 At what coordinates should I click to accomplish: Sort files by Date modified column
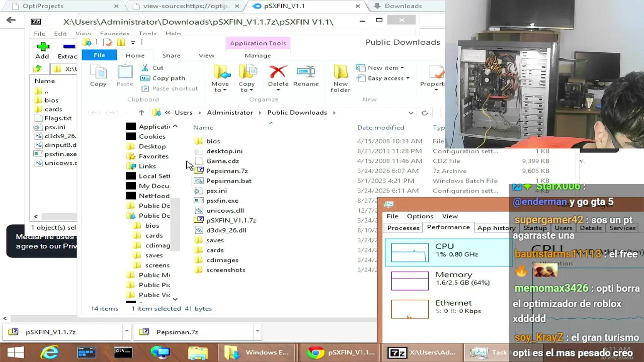[x=380, y=128]
